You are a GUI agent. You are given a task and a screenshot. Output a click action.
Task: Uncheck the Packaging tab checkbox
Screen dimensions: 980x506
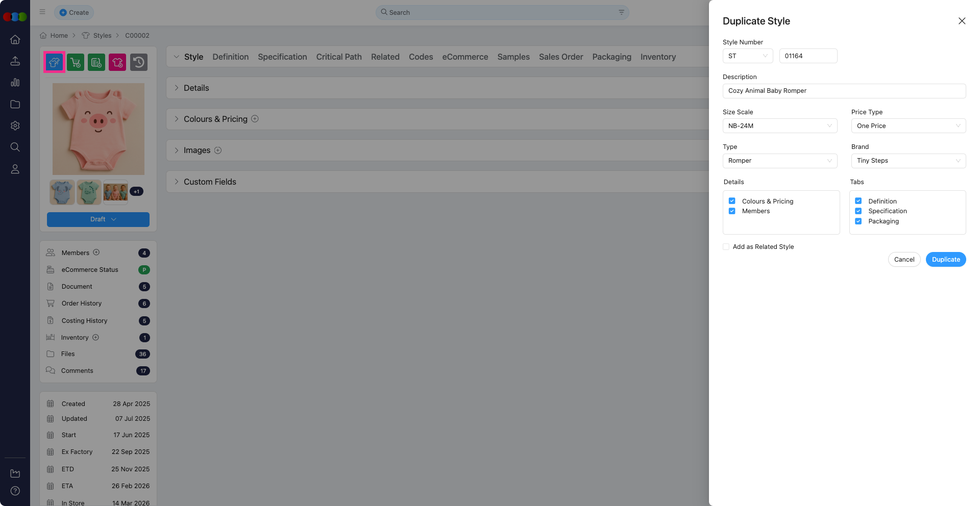click(x=859, y=221)
